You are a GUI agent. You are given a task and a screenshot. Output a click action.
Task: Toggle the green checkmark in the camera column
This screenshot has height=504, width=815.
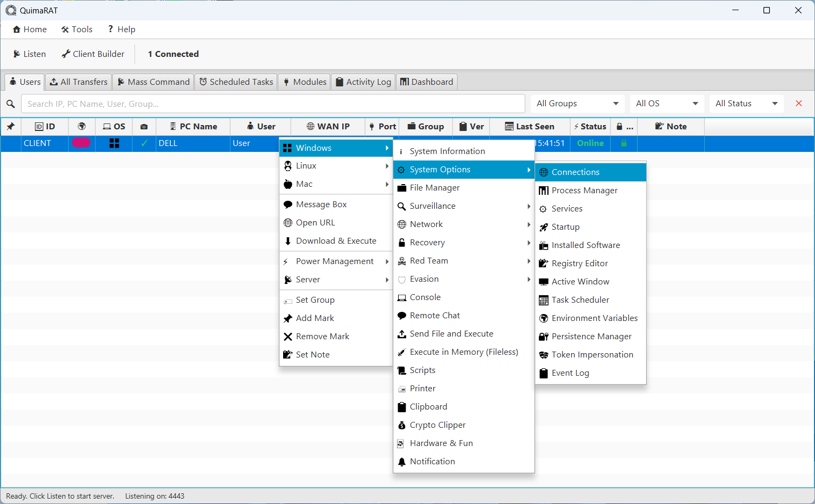(x=144, y=143)
